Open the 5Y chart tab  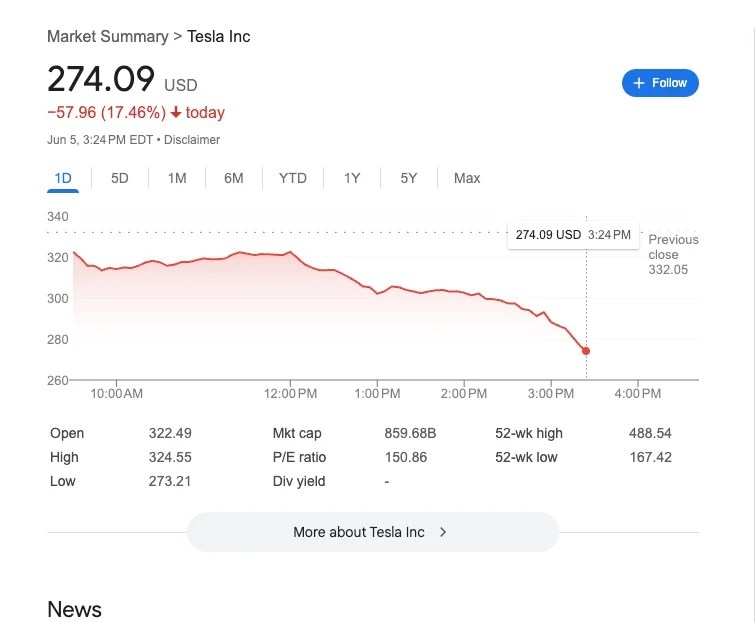point(408,178)
